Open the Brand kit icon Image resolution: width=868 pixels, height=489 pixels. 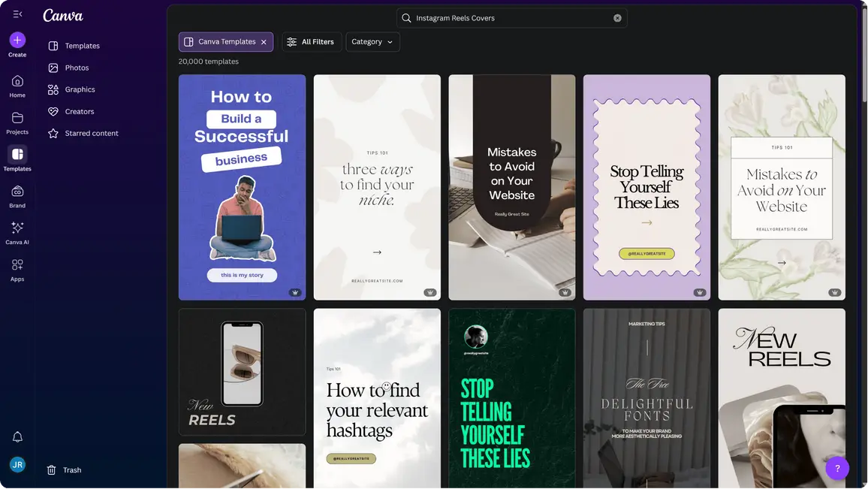coord(17,192)
